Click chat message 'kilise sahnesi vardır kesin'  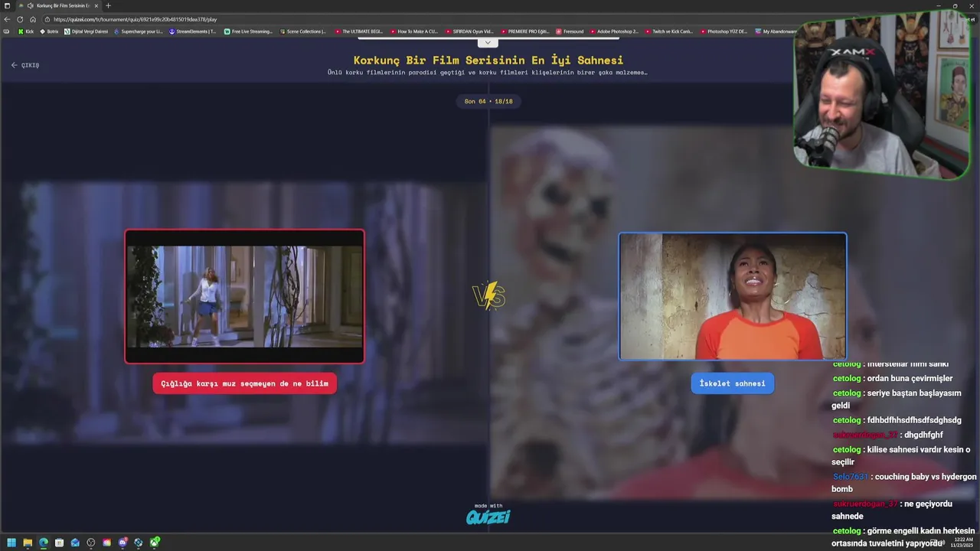901,455
